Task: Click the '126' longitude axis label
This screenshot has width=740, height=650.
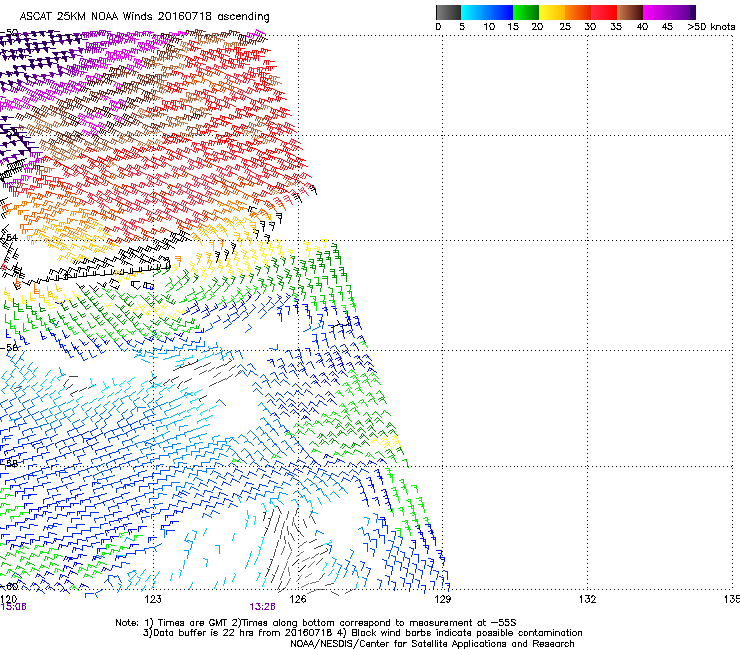Action: pos(298,599)
